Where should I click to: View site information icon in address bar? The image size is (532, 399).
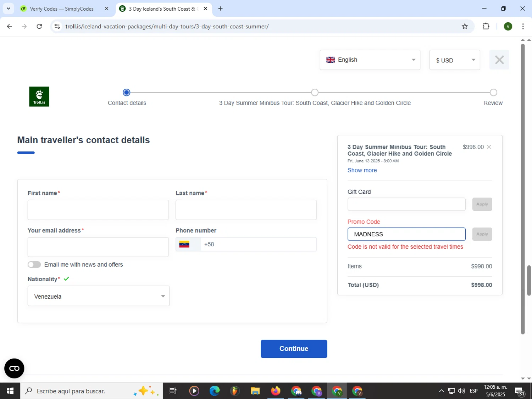57,26
